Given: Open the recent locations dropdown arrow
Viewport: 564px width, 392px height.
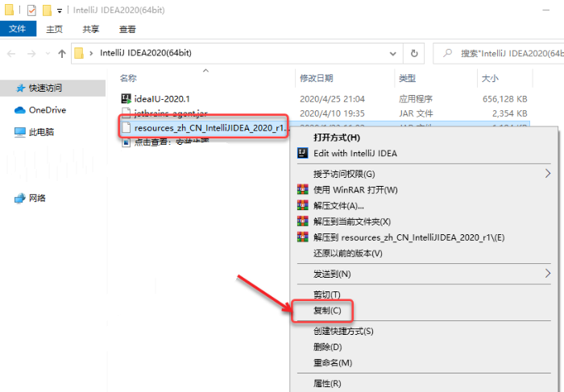Looking at the screenshot, I should click(x=48, y=54).
